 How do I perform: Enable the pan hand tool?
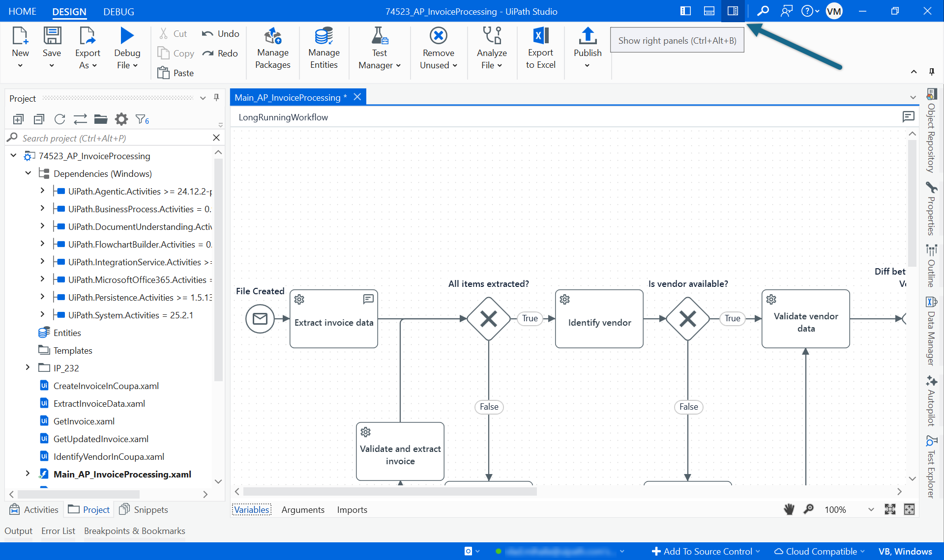tap(789, 509)
